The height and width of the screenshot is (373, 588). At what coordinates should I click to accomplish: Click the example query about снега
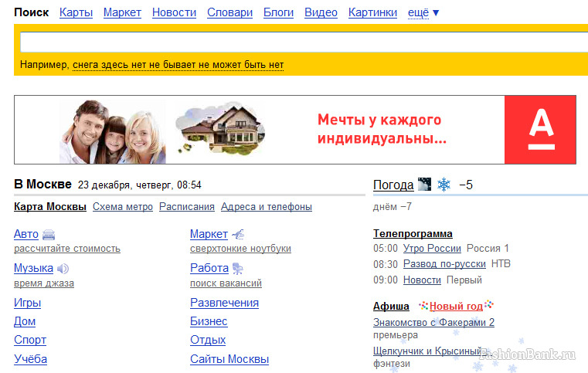click(x=178, y=65)
